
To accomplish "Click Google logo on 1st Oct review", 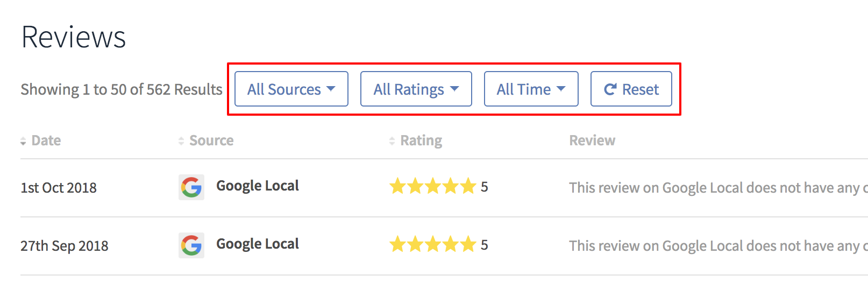I will 191,187.
